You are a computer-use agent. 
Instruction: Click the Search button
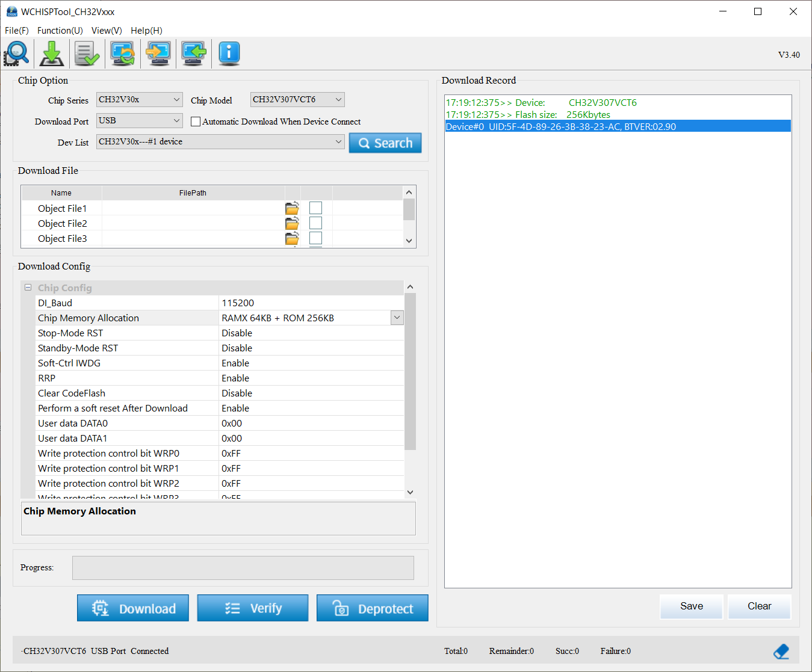[385, 143]
